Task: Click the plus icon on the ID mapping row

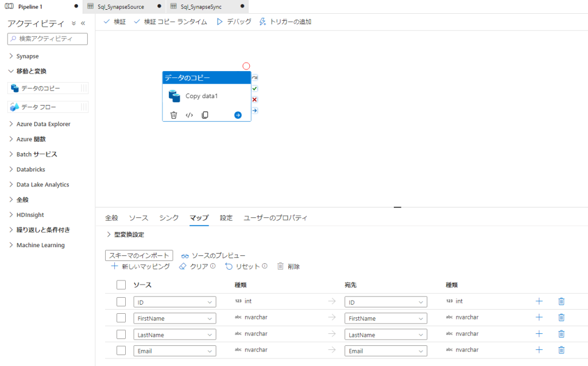Action: tap(539, 301)
